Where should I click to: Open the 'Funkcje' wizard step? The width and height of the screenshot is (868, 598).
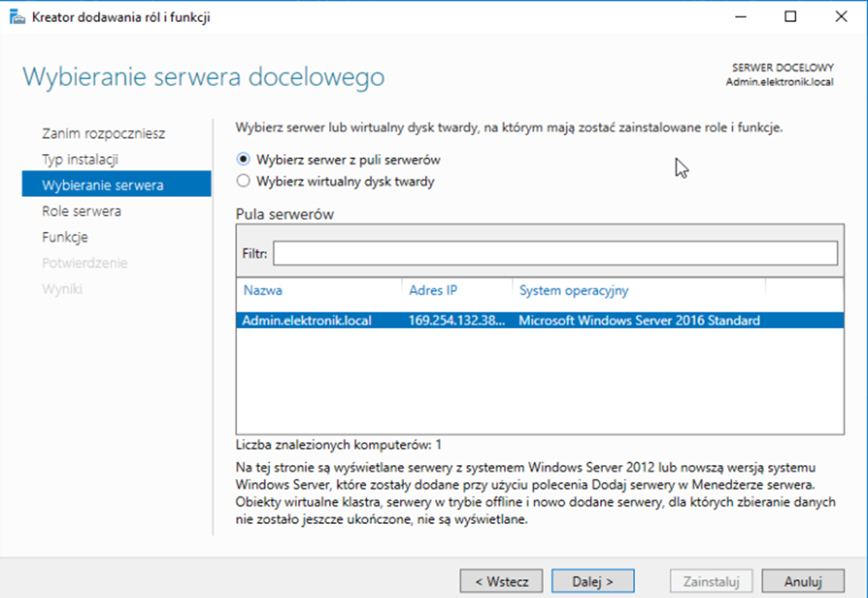click(x=65, y=237)
